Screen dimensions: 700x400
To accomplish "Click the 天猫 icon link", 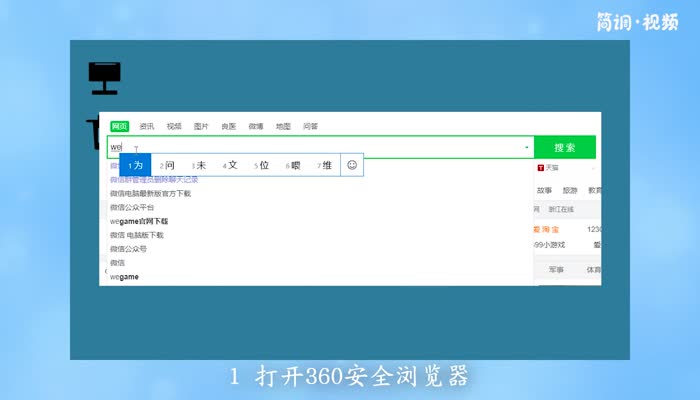I will click(549, 167).
